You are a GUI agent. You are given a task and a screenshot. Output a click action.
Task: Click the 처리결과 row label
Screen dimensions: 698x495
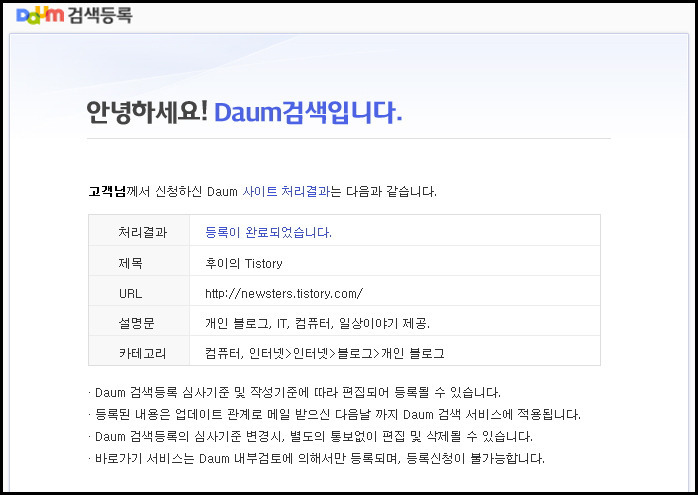tap(142, 232)
